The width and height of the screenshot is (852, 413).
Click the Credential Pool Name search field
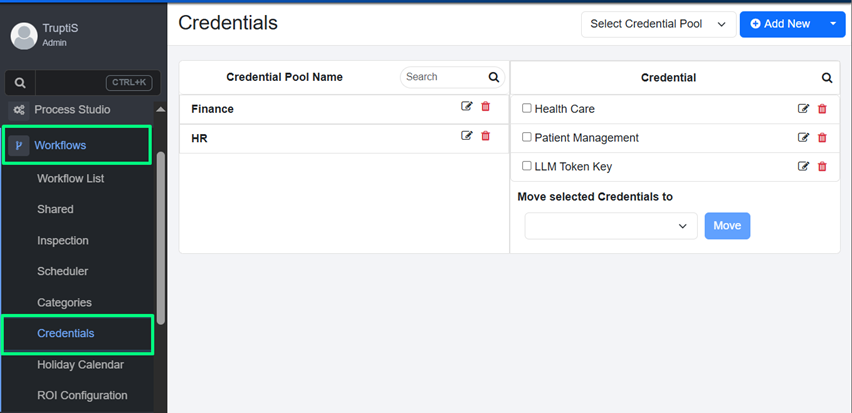443,77
